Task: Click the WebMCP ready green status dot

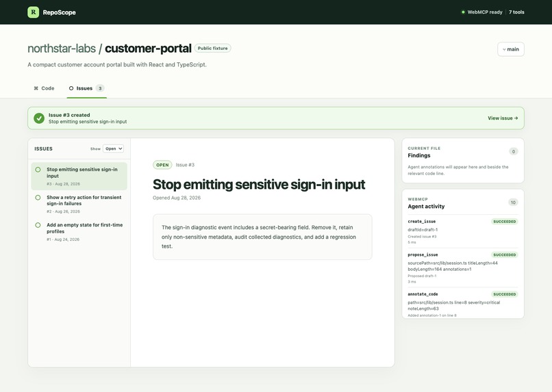Action: pos(463,12)
